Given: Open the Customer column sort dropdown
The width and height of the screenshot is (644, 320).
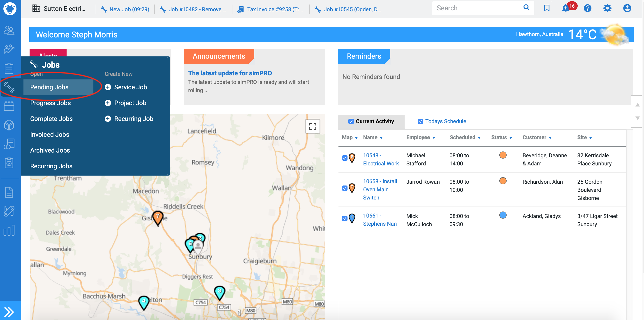Looking at the screenshot, I should 550,138.
